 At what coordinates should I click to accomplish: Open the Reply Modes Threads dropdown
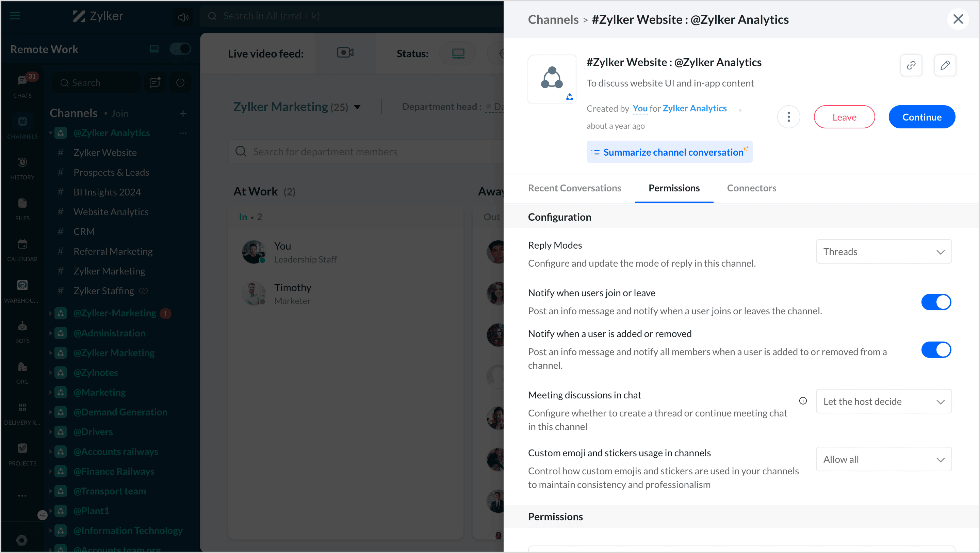click(x=883, y=252)
